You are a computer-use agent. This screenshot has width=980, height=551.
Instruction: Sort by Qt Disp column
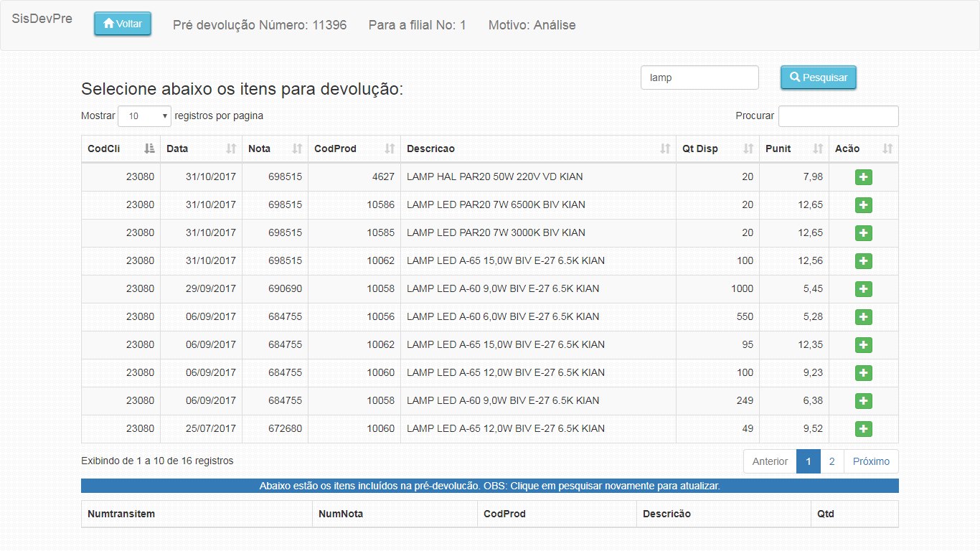717,149
